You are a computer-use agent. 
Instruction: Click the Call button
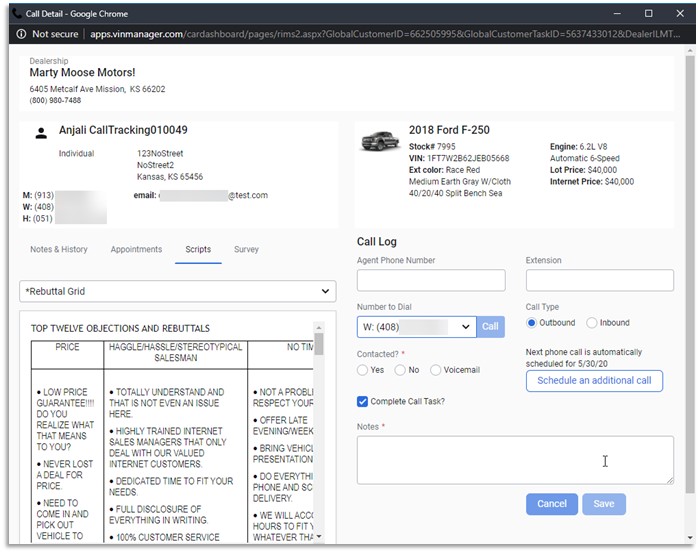pos(490,327)
